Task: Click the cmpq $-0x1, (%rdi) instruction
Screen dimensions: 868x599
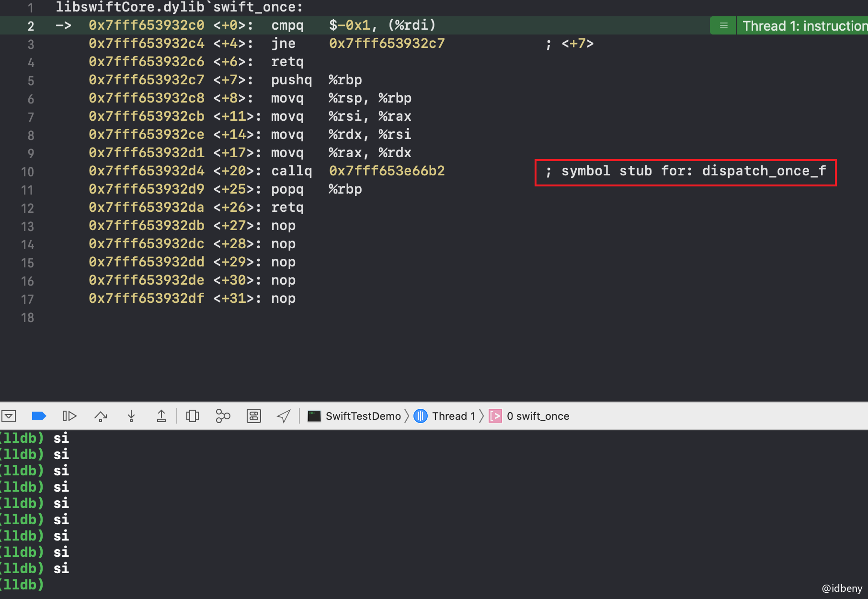Action: [354, 25]
